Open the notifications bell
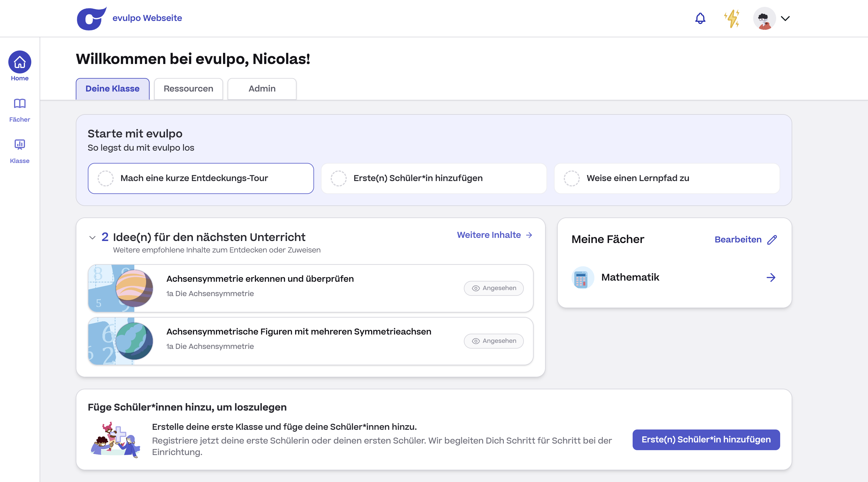The width and height of the screenshot is (868, 482). (x=700, y=18)
